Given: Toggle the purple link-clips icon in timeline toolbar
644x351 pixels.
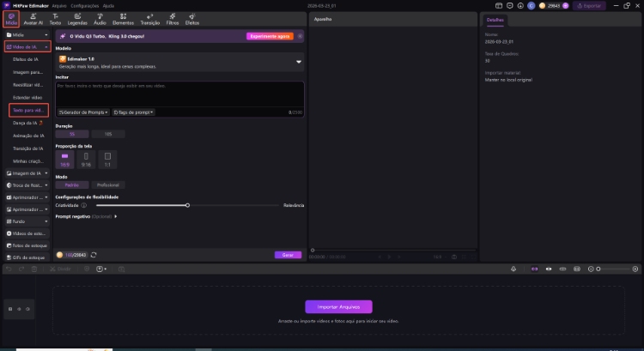Looking at the screenshot, I should (x=534, y=269).
